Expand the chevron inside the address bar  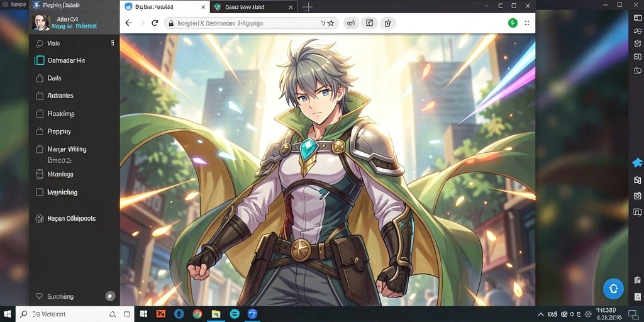323,23
